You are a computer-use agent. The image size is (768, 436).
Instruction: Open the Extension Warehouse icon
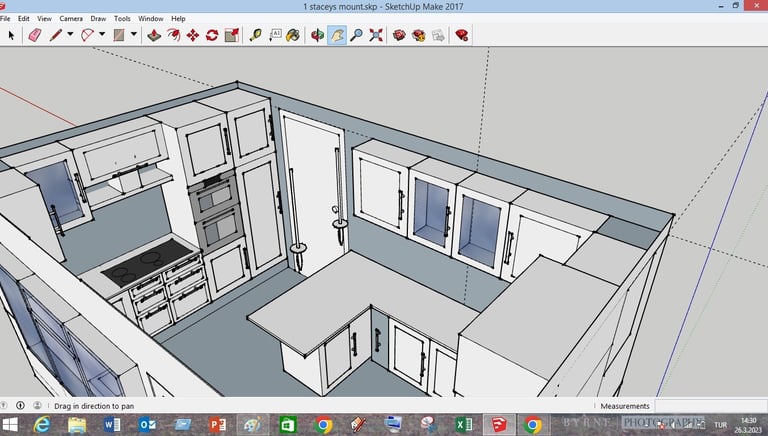point(419,35)
